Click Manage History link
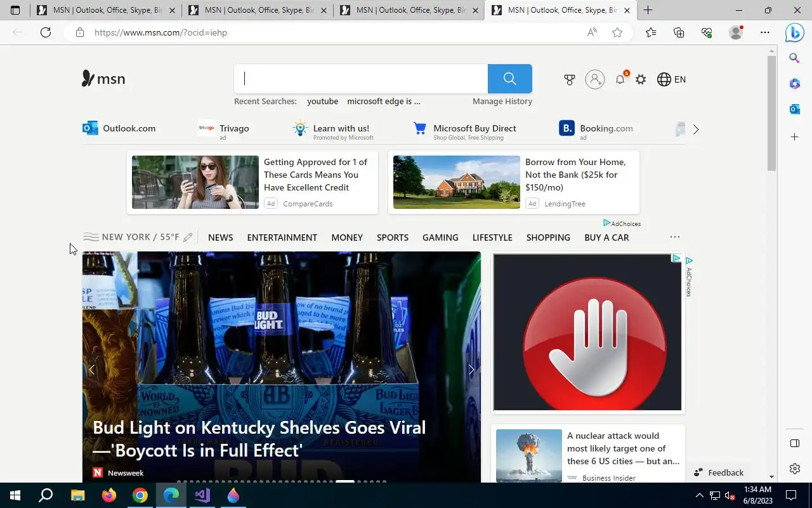 pyautogui.click(x=502, y=101)
